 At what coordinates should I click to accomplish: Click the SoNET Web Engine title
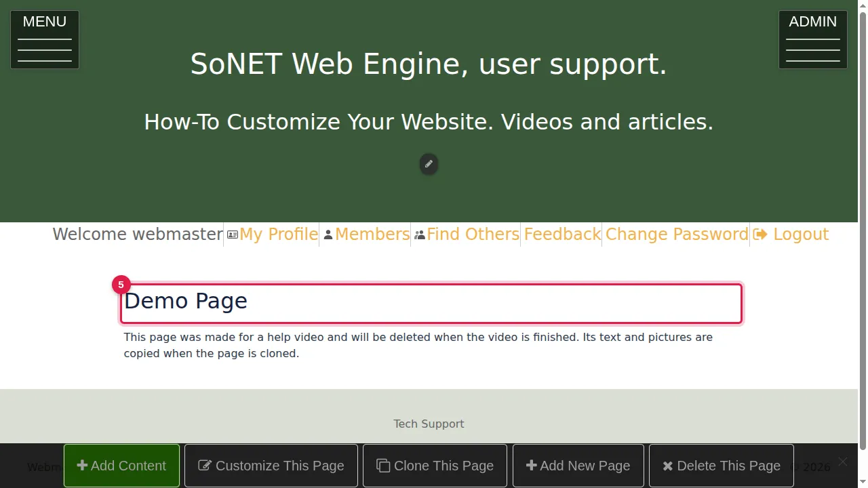(x=429, y=64)
